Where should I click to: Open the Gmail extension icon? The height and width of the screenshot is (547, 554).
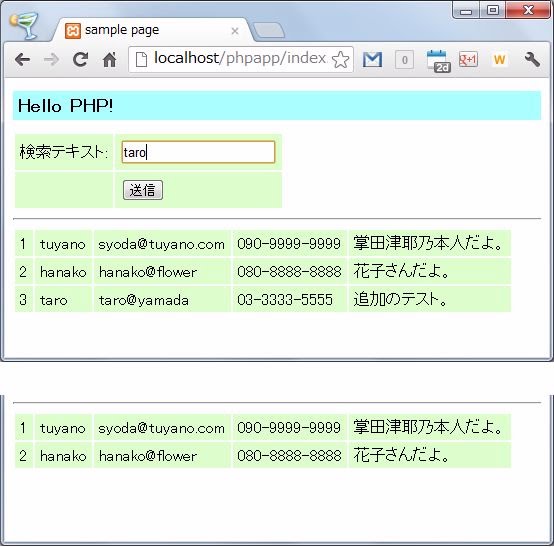pyautogui.click(x=372, y=59)
